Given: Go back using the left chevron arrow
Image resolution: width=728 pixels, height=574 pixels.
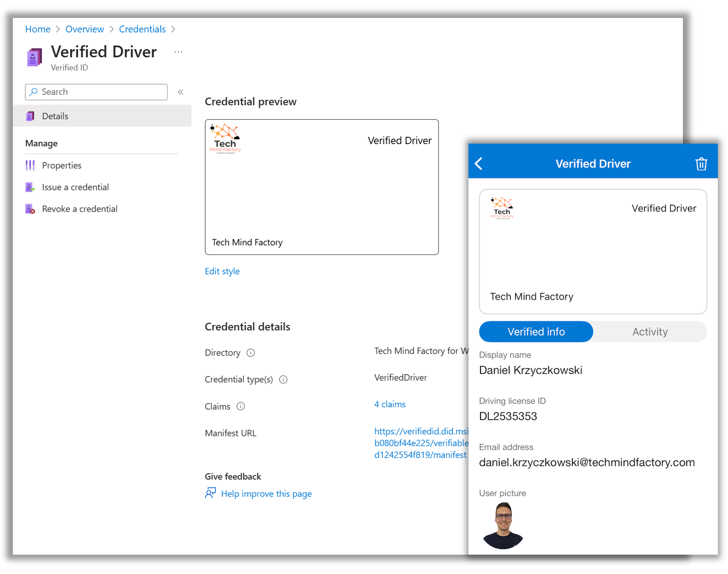Looking at the screenshot, I should (x=479, y=164).
